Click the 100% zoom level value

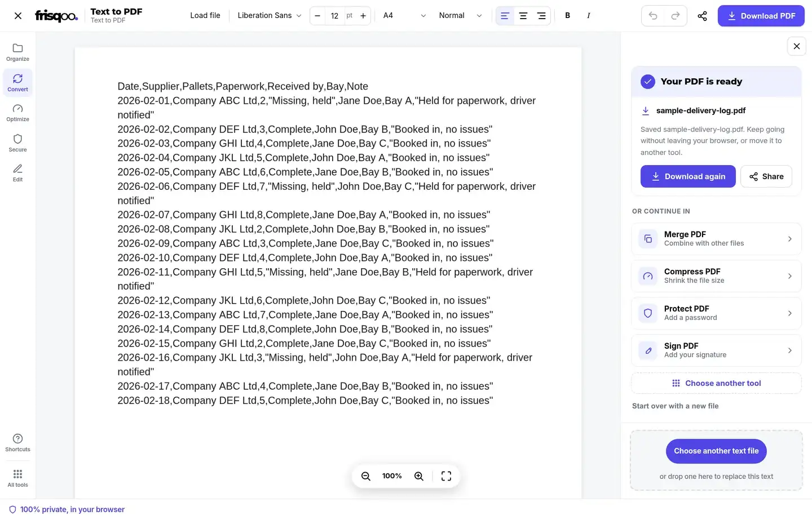tap(392, 476)
